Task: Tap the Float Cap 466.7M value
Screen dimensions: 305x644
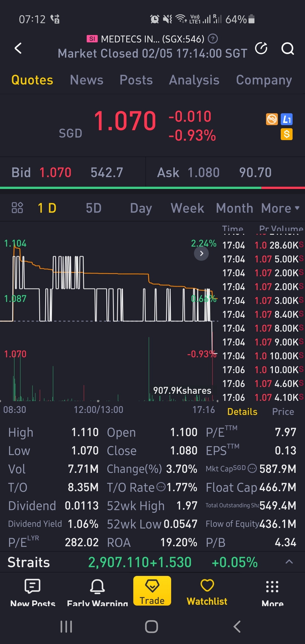Action: click(278, 487)
